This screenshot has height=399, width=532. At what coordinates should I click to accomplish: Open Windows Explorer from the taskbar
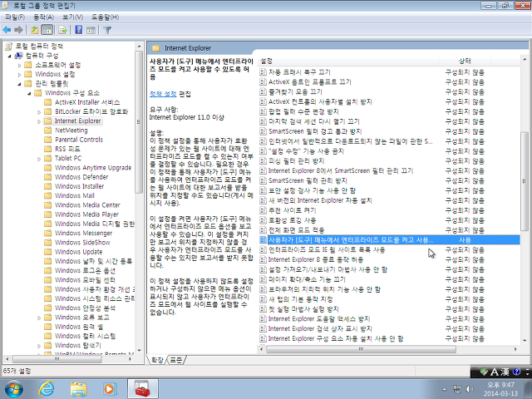(x=78, y=389)
